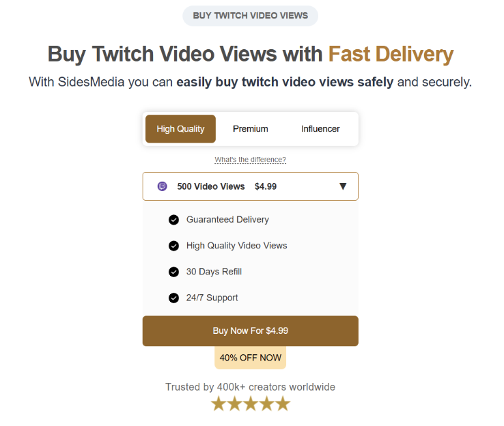Click the checkmark icon beside 30 Days Refill
Image resolution: width=504 pixels, height=426 pixels.
pos(173,272)
